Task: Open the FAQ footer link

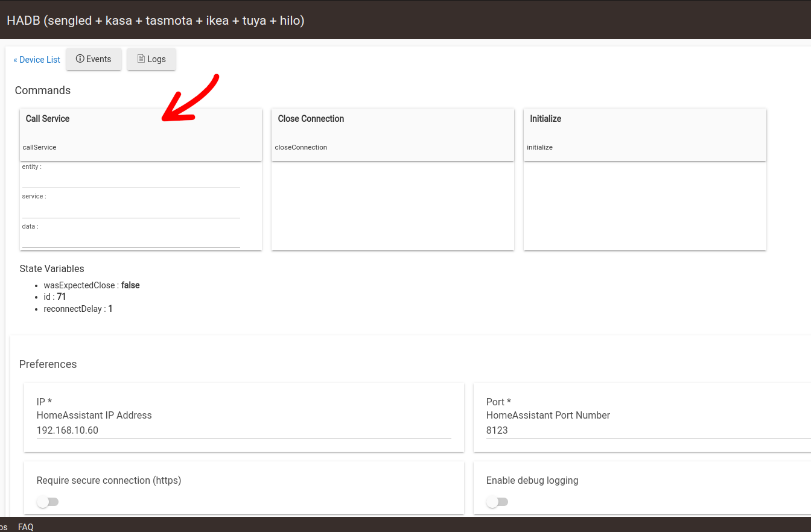Action: (26, 527)
